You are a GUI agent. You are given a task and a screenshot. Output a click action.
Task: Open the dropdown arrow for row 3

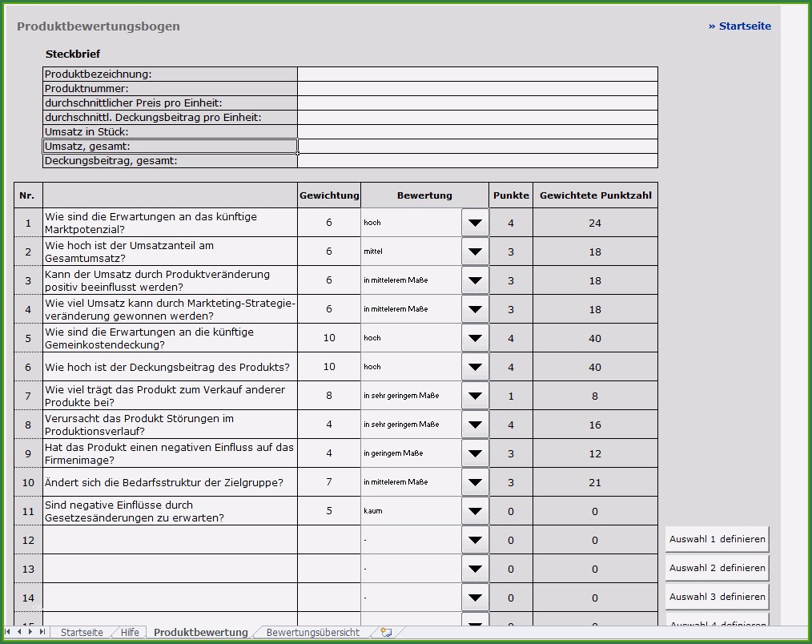click(475, 280)
